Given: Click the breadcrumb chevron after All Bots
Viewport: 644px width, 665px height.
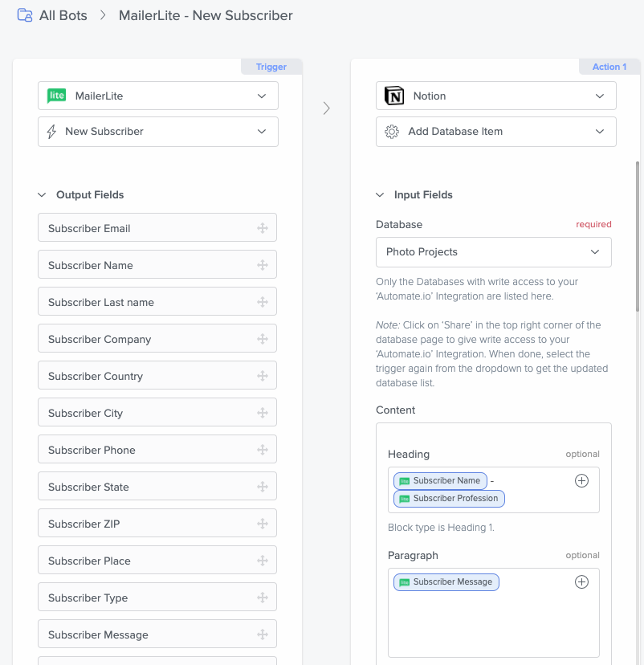Looking at the screenshot, I should 103,15.
